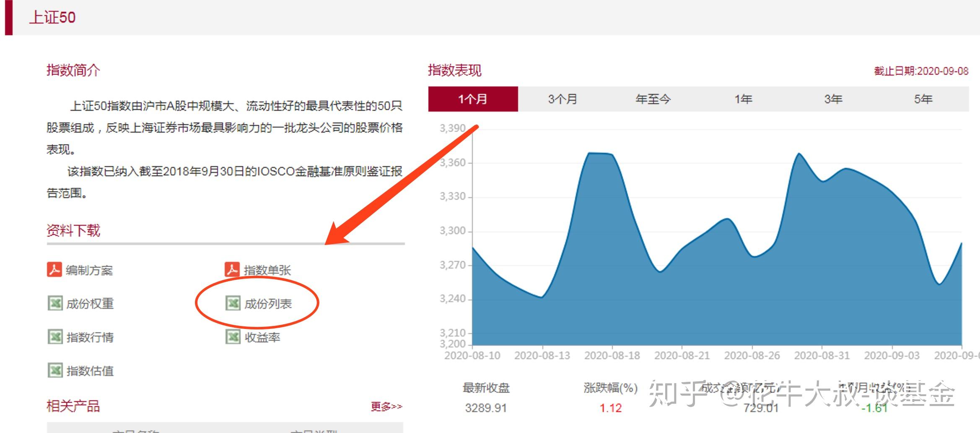This screenshot has width=980, height=433.
Task: Open the 更多>> related products link
Action: pos(386,406)
